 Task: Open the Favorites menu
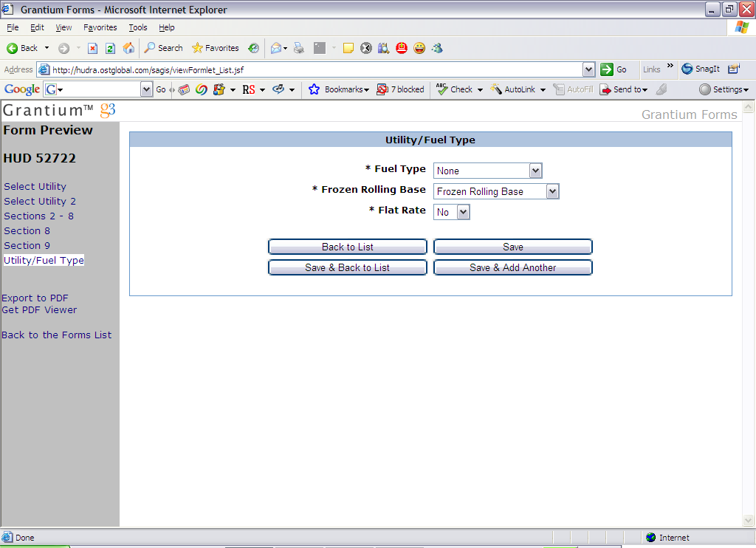[100, 27]
